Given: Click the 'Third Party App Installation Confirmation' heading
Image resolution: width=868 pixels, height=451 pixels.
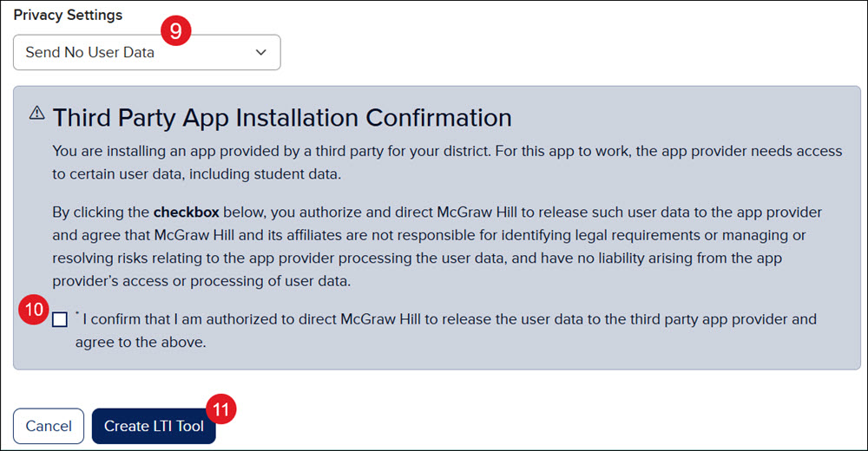Looking at the screenshot, I should pyautogui.click(x=282, y=118).
